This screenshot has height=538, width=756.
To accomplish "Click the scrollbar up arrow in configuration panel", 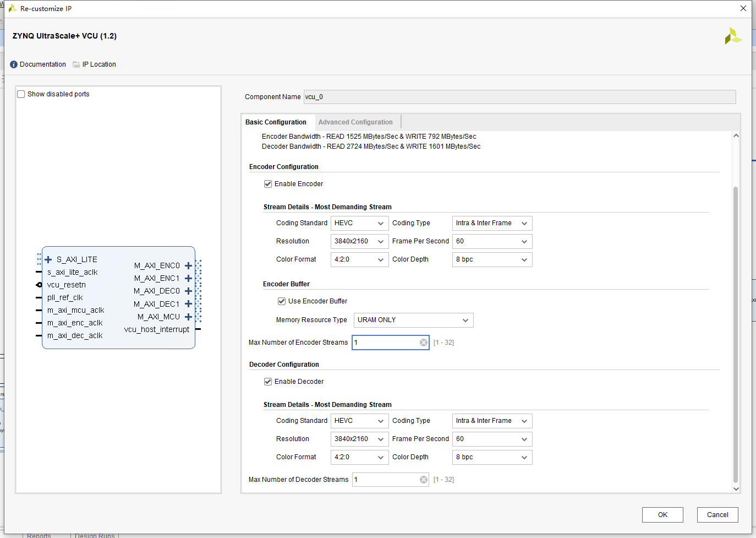I will point(736,135).
